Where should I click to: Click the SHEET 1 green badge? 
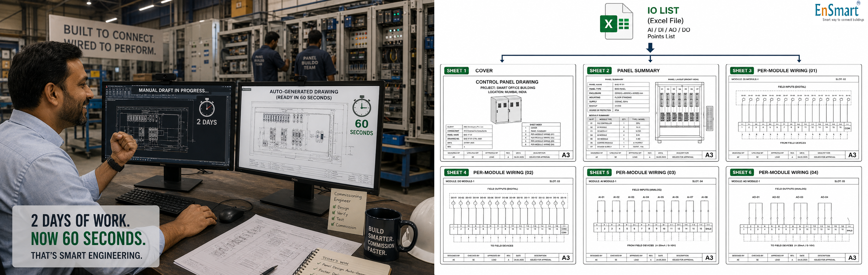point(457,71)
